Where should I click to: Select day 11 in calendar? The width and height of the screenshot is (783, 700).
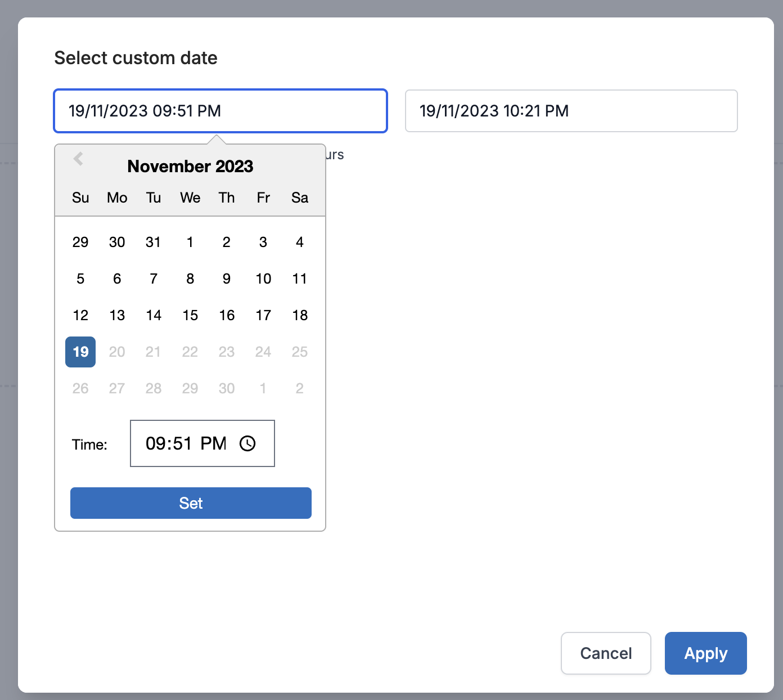[300, 279]
